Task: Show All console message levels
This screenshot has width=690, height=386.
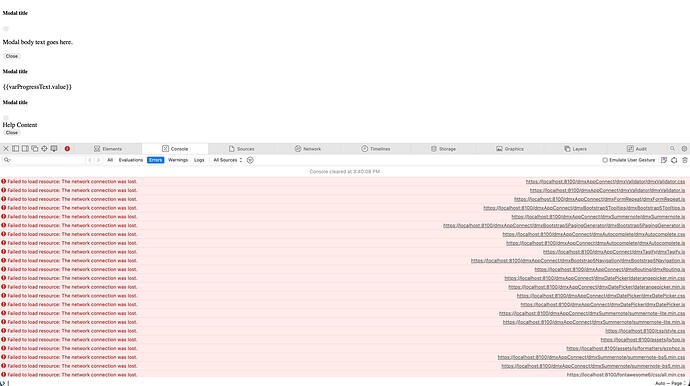Action: (110, 160)
